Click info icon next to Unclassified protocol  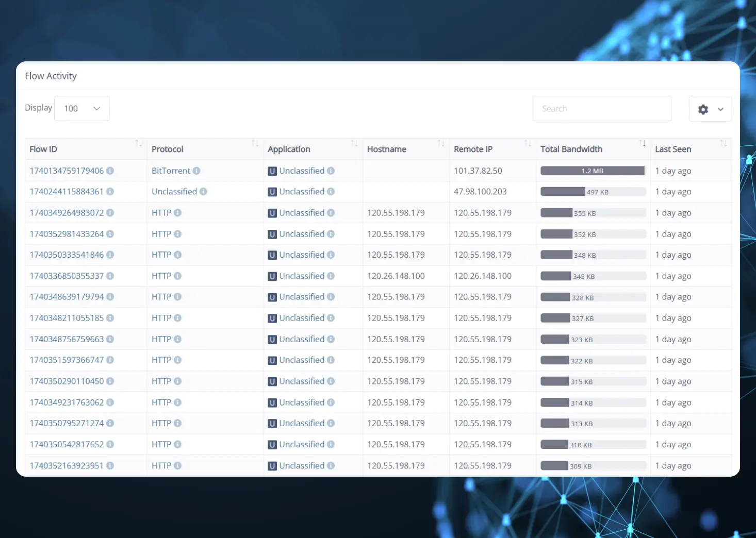(x=203, y=192)
